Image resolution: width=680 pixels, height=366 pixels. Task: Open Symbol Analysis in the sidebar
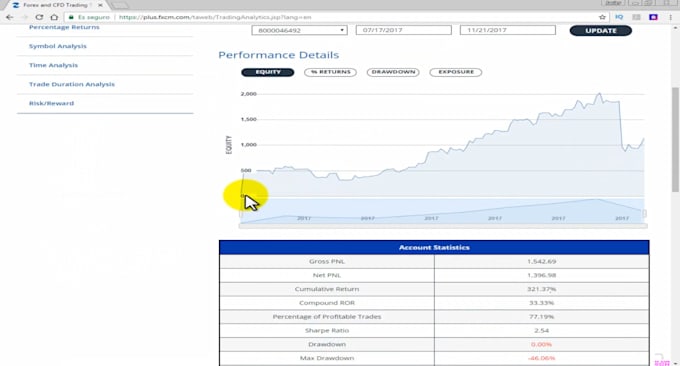pos(58,46)
